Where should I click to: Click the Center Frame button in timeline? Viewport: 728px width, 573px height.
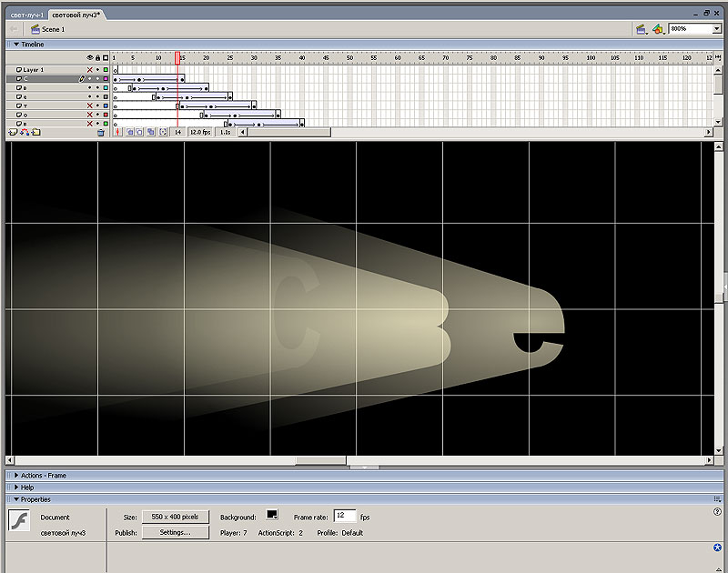(117, 132)
